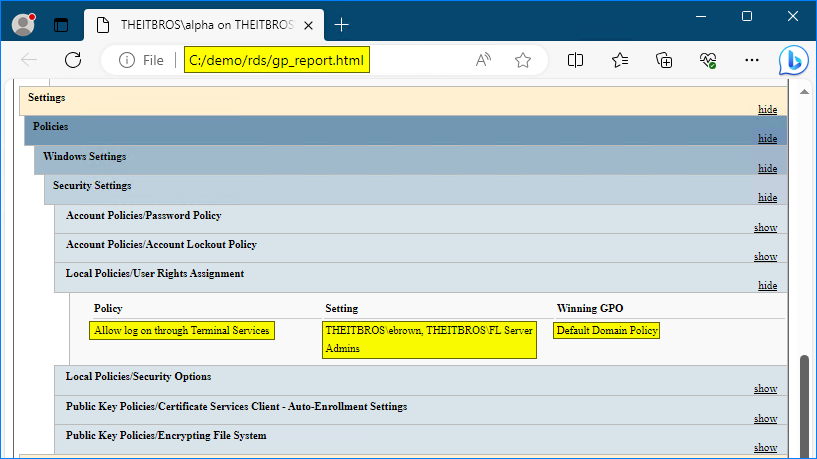This screenshot has width=817, height=459.
Task: Go back with the back arrow
Action: [x=29, y=60]
